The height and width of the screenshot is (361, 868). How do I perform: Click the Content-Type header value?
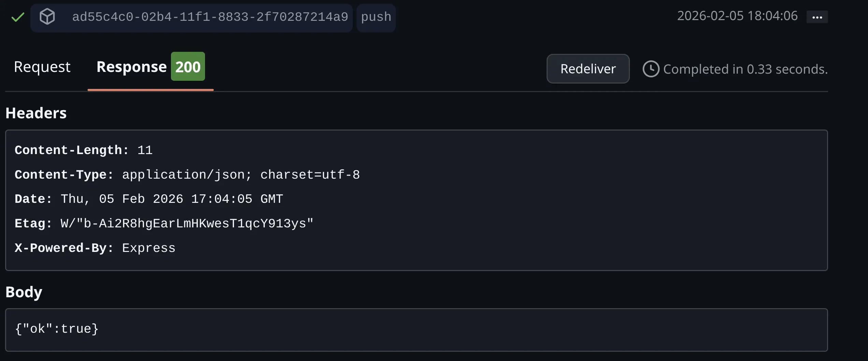coord(241,174)
